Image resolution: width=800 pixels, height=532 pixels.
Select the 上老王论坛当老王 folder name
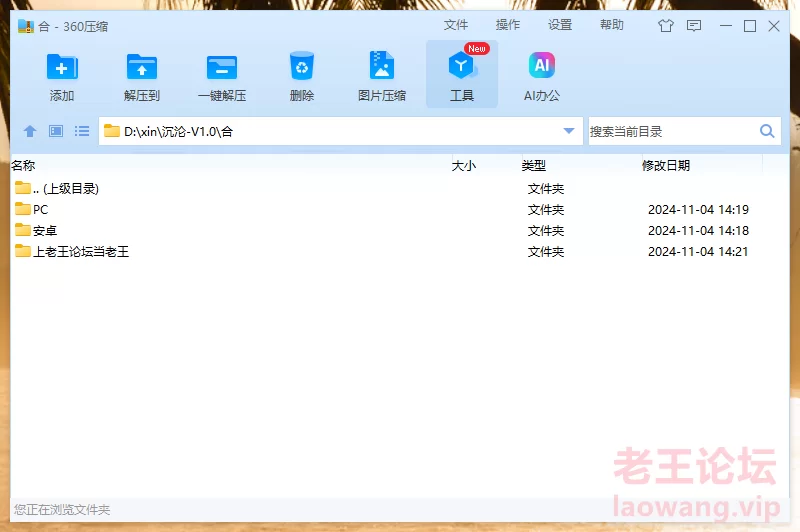tap(81, 251)
